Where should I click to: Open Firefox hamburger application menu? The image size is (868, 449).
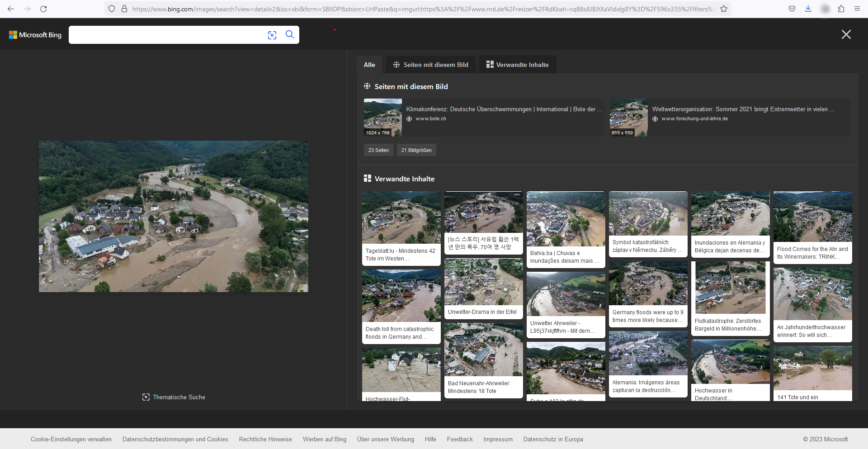(857, 9)
